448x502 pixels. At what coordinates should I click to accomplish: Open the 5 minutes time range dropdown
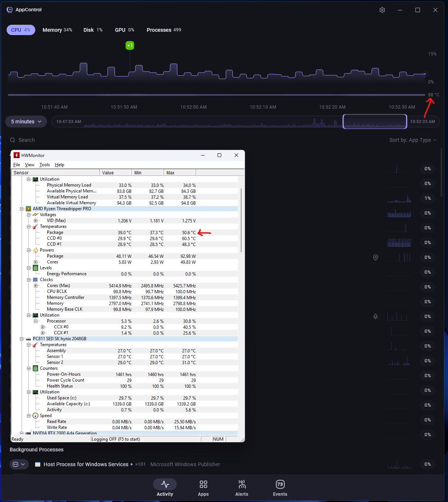(x=26, y=122)
